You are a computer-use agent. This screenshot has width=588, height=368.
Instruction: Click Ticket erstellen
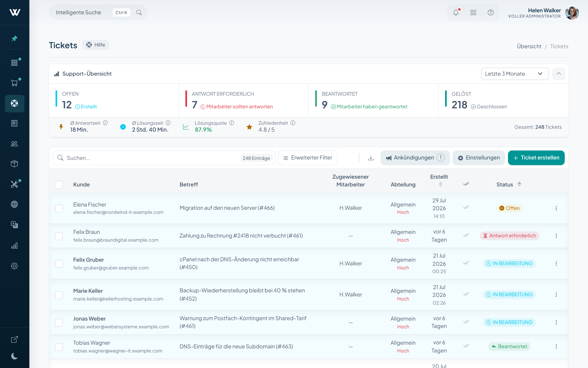pos(536,158)
